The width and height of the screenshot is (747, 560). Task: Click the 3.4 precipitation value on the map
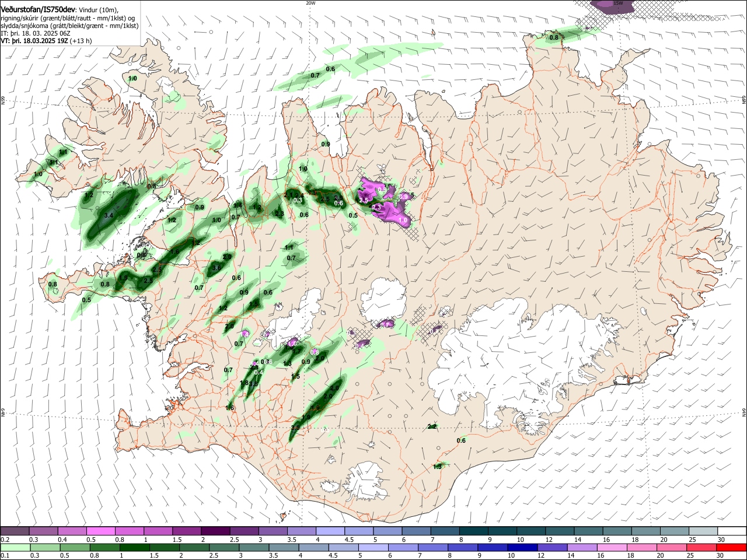pyautogui.click(x=109, y=216)
